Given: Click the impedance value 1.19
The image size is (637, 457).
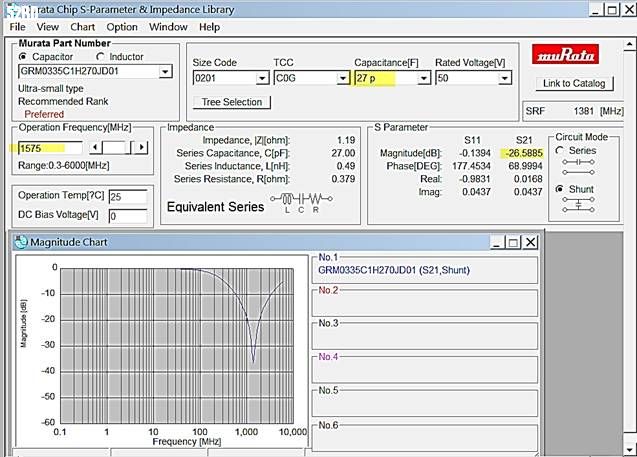Looking at the screenshot, I should tap(346, 140).
